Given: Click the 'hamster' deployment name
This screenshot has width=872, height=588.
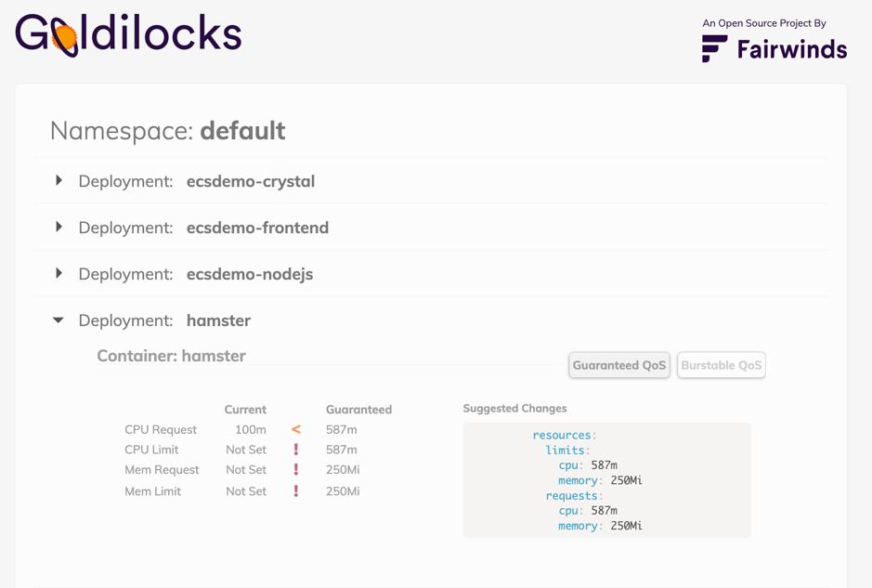Looking at the screenshot, I should coord(218,320).
